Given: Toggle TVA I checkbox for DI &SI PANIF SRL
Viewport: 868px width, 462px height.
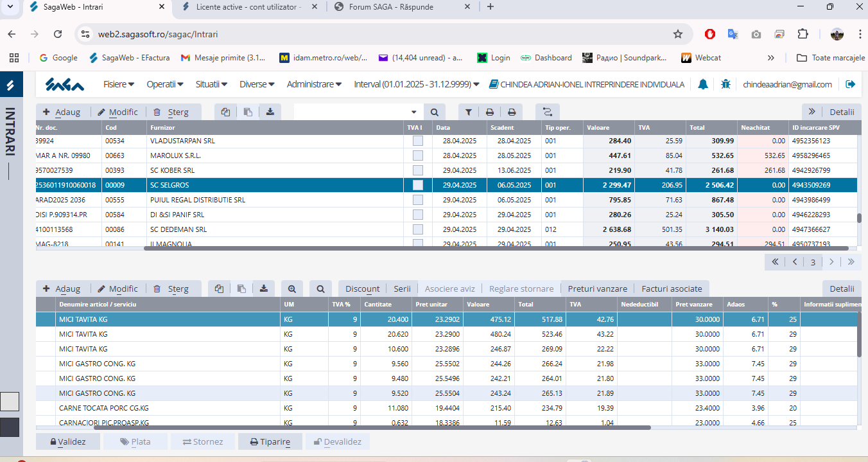Looking at the screenshot, I should click(x=418, y=215).
